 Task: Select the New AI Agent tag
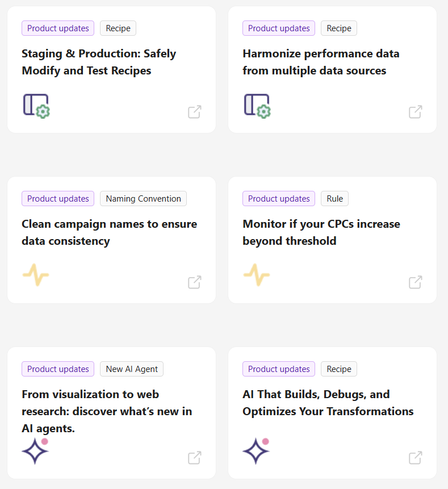coord(132,369)
